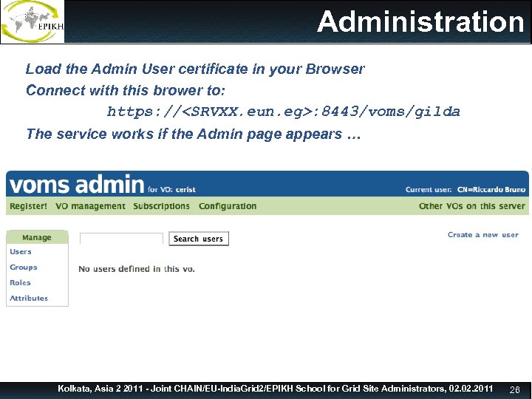Screen dimensions: 532x399
Task: Click 'The service works if the Admin page appears' line
Action: click(193, 134)
